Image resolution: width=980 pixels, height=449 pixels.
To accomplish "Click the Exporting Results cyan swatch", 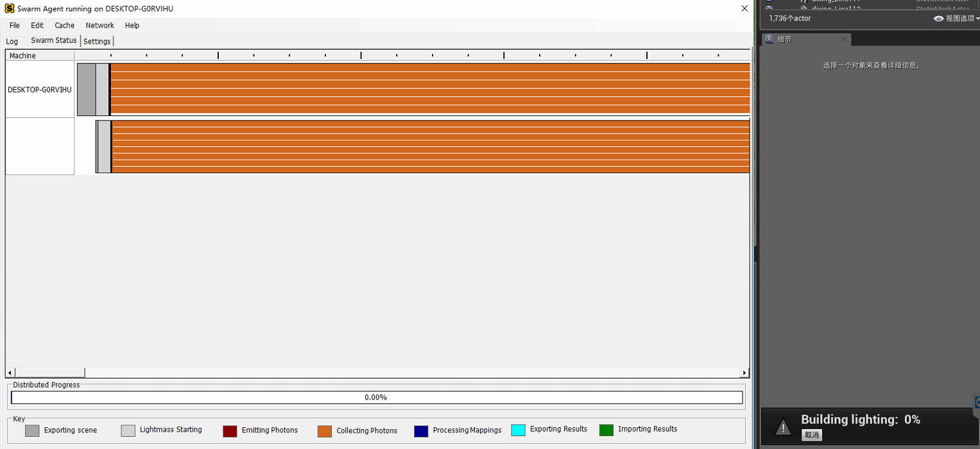I will click(x=518, y=430).
